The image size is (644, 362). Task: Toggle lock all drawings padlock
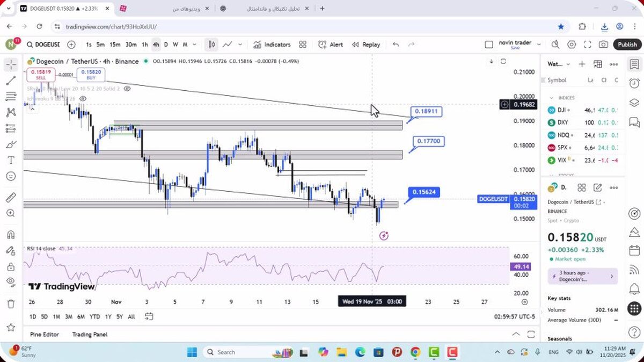(x=11, y=266)
